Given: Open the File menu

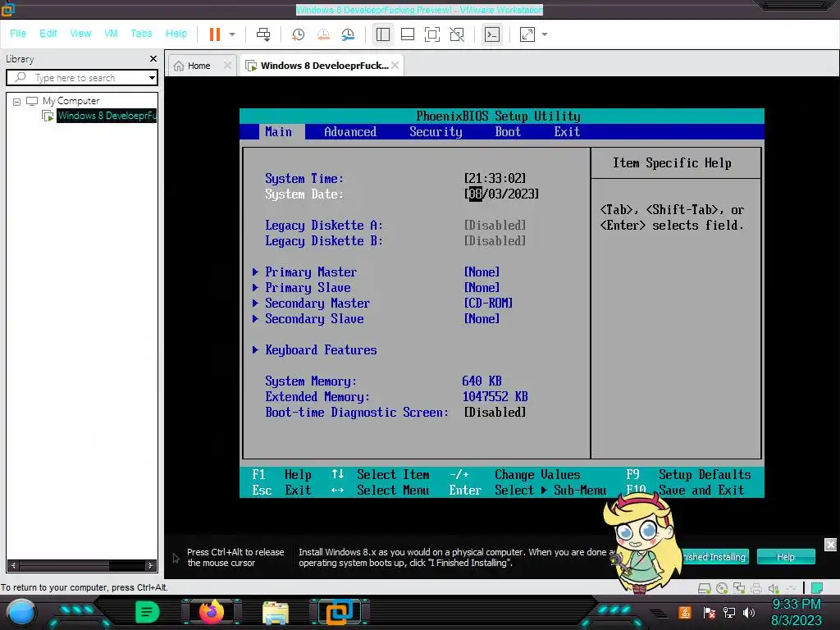Looking at the screenshot, I should pyautogui.click(x=18, y=33).
